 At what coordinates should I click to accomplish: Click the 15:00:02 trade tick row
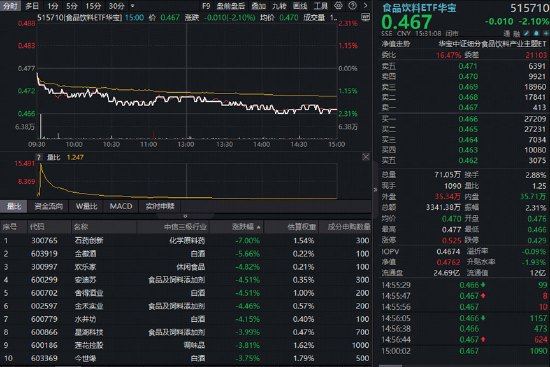click(x=464, y=351)
